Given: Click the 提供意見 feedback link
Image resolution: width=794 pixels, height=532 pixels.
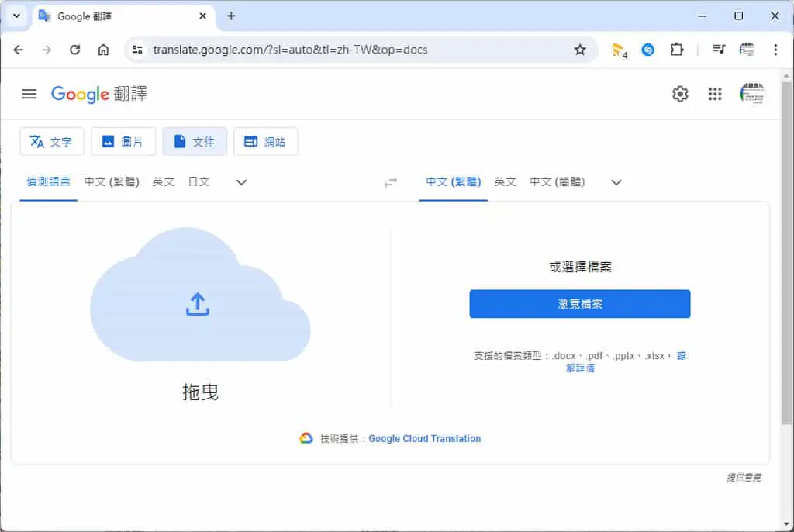Looking at the screenshot, I should click(x=744, y=477).
